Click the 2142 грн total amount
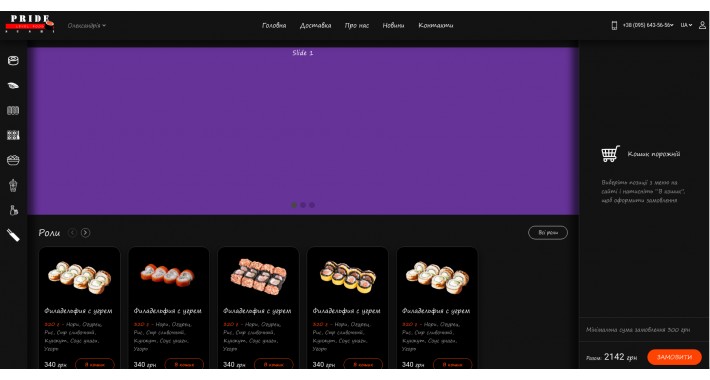The width and height of the screenshot is (710, 380). [x=620, y=357]
